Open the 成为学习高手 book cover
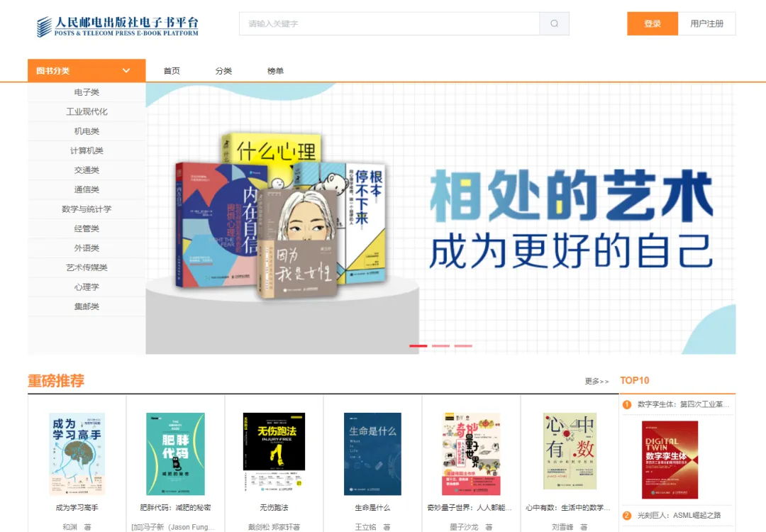 (x=77, y=454)
